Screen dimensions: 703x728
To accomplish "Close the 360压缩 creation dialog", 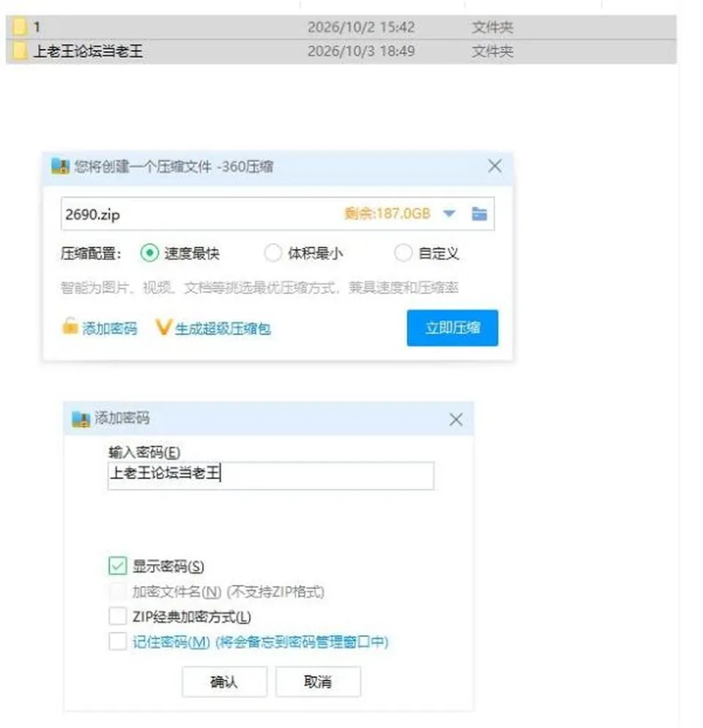I will click(495, 166).
